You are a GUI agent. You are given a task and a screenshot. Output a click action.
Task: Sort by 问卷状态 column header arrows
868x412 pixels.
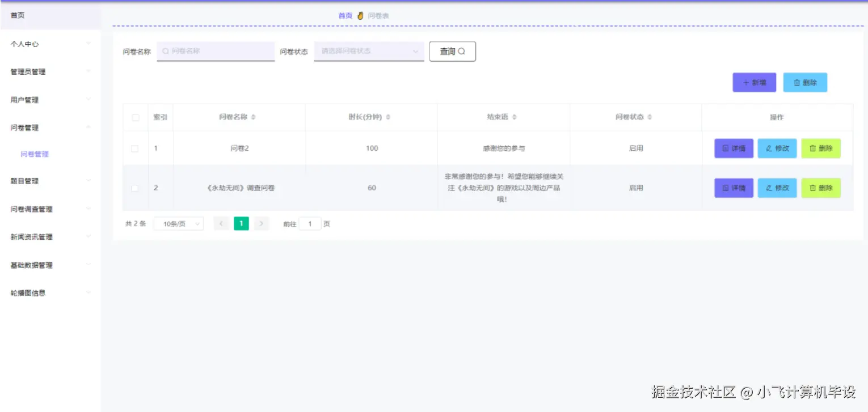(650, 117)
